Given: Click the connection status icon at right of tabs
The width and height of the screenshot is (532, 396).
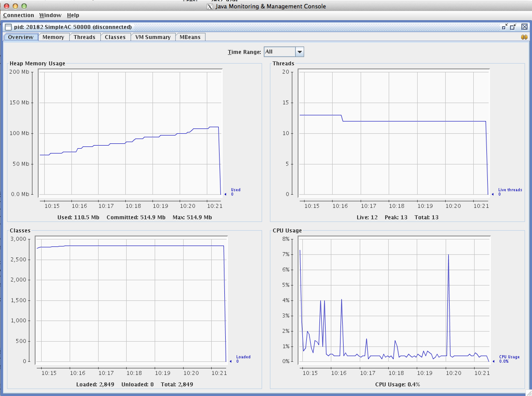Looking at the screenshot, I should (524, 37).
